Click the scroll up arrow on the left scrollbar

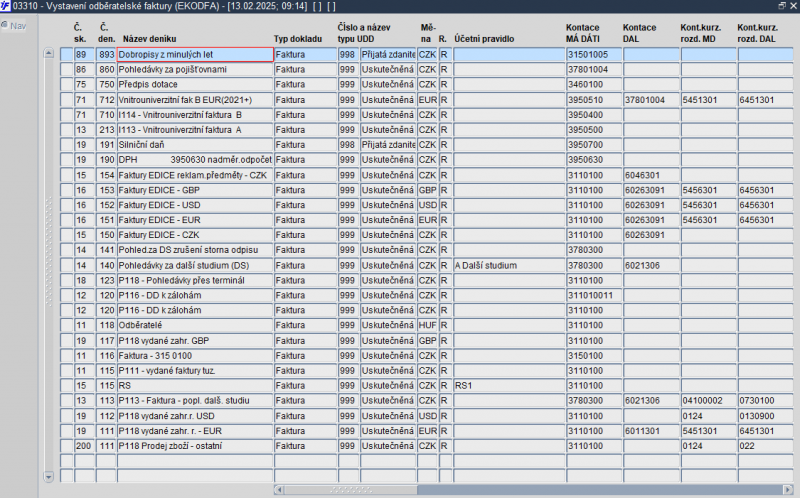coord(48,53)
